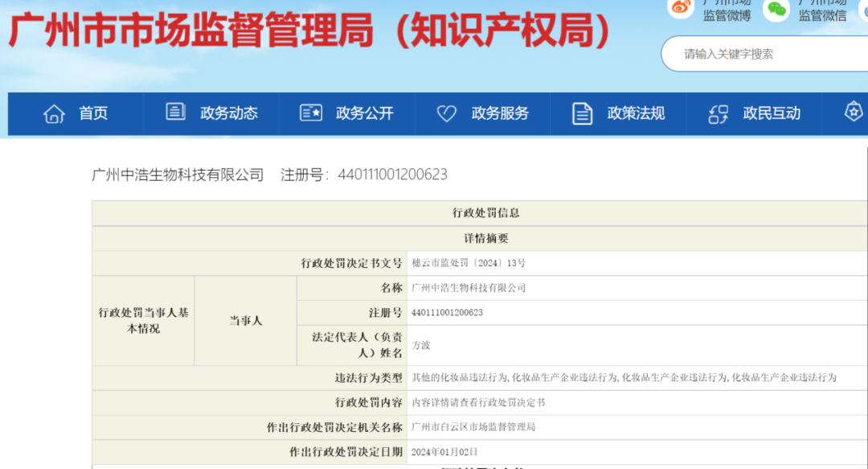Screen dimensions: 868x469
Task: Click the 行政处罚决定书文号 label cell
Action: tap(250, 263)
